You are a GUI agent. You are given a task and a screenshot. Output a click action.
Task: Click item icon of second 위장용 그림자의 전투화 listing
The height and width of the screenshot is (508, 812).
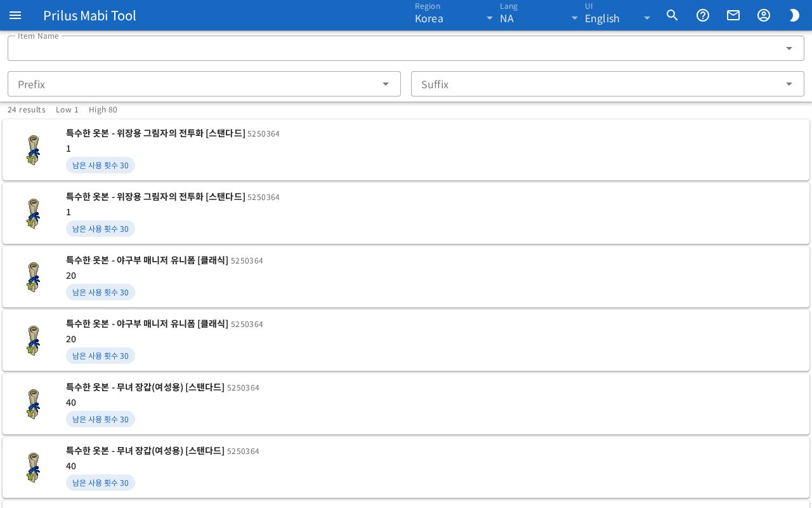click(33, 213)
